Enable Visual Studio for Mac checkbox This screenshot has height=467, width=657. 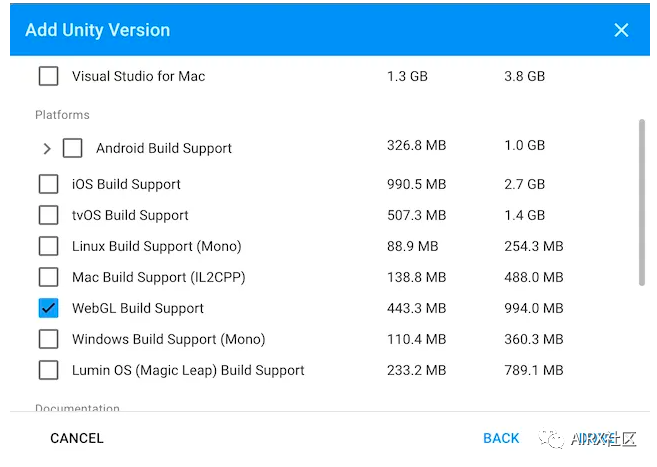coord(48,76)
